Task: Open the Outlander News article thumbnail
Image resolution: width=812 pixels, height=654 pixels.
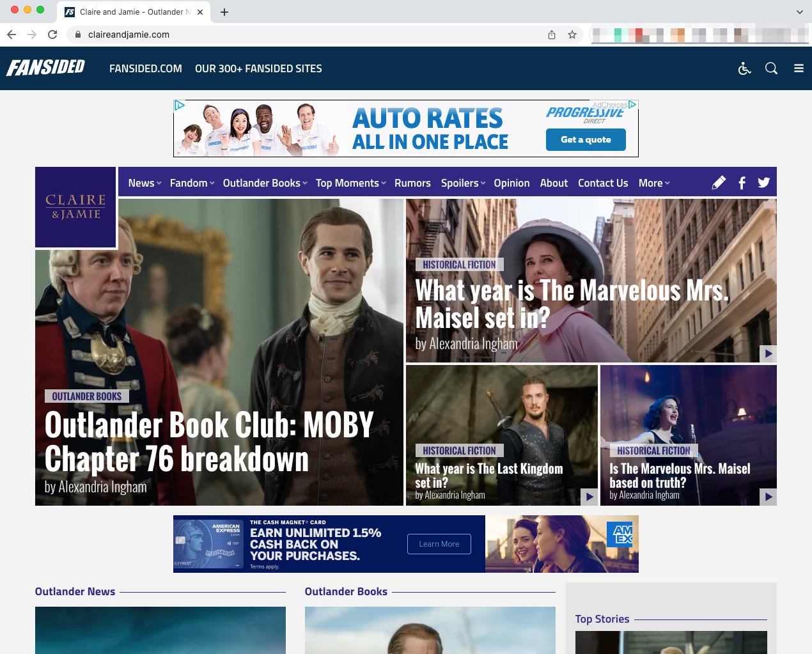Action: click(160, 630)
